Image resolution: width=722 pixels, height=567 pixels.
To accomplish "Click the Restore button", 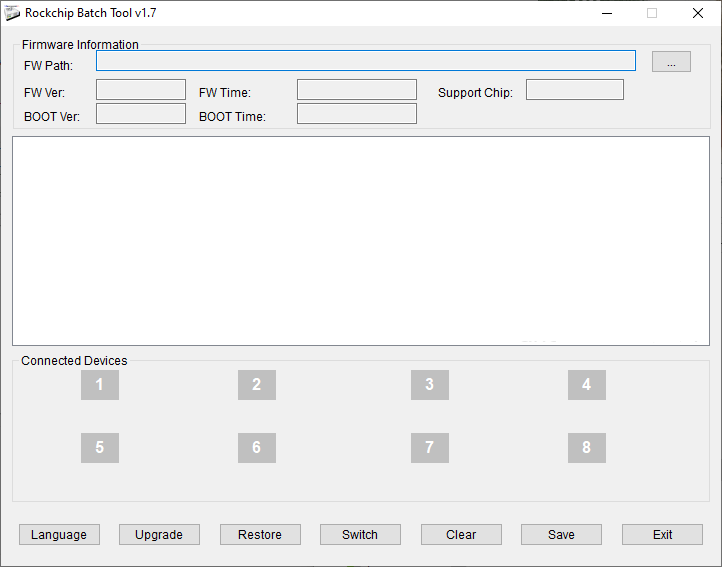I will (x=260, y=535).
